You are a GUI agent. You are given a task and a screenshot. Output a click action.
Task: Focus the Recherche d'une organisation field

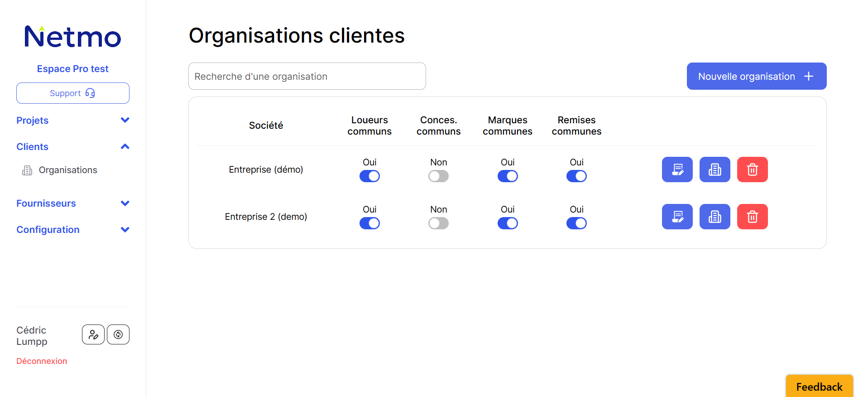[x=307, y=76]
